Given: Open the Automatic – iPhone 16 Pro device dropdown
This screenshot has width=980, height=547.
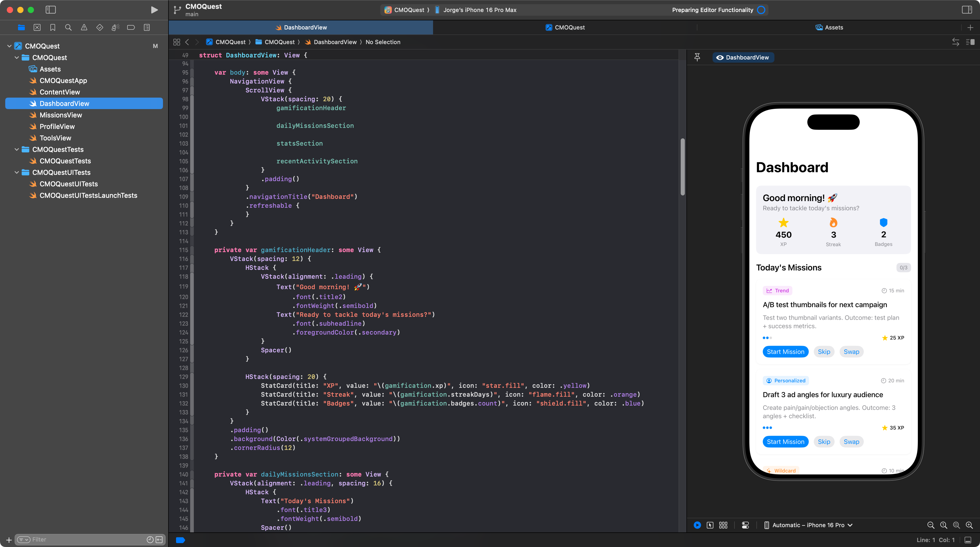Looking at the screenshot, I should [x=808, y=525].
